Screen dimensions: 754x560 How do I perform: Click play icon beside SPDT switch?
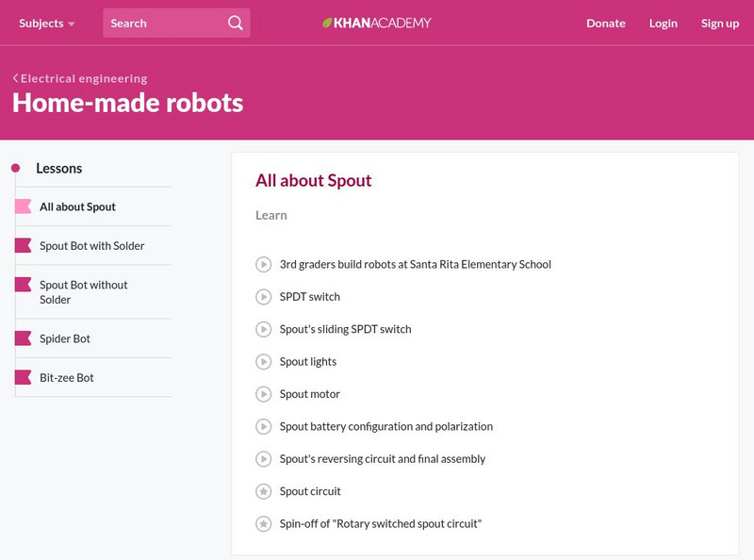(x=264, y=297)
